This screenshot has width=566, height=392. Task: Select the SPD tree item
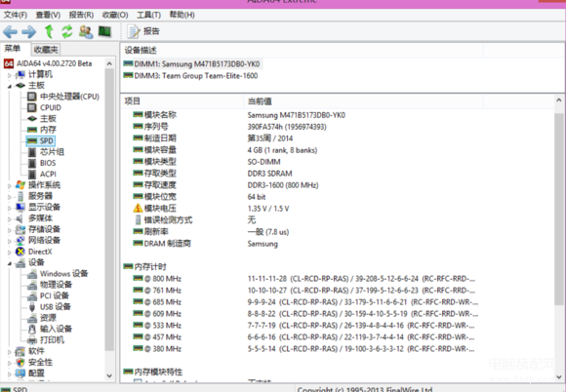click(x=47, y=140)
